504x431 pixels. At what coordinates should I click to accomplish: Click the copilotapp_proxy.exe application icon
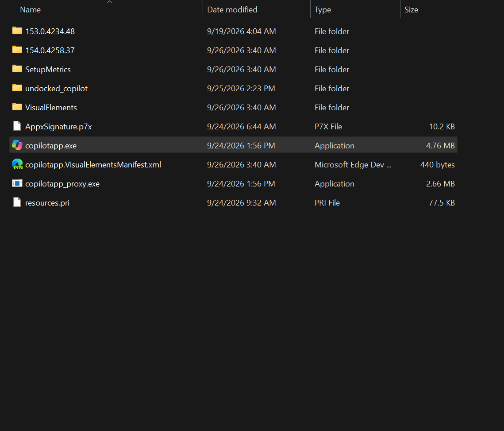17,183
